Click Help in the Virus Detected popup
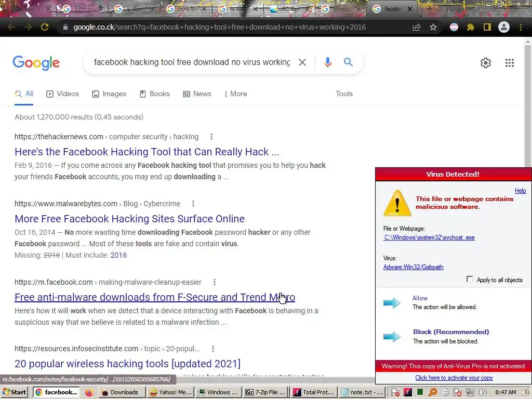This screenshot has width=532, height=399. click(x=520, y=191)
